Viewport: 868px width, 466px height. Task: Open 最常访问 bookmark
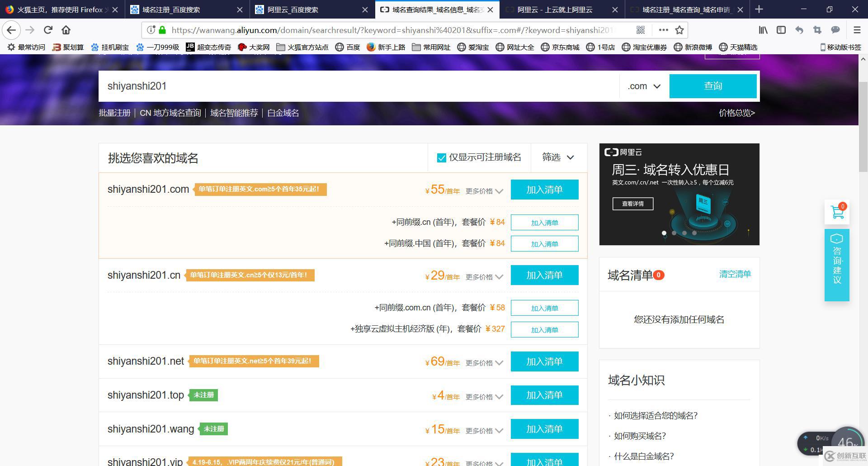[26, 47]
